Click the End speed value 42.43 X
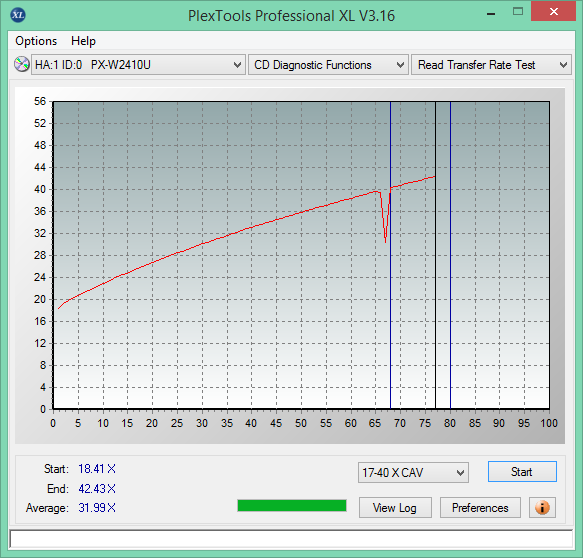The height and width of the screenshot is (558, 583). click(97, 488)
